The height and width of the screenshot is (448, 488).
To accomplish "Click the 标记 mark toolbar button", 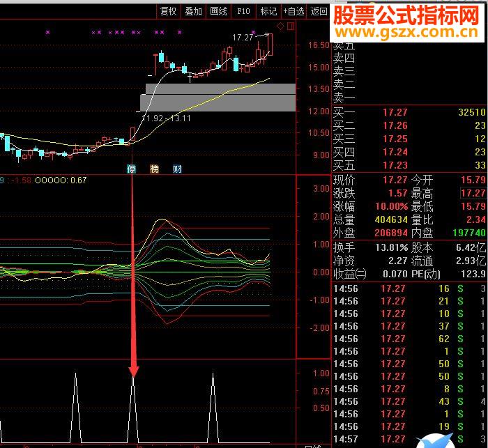I will pos(268,12).
